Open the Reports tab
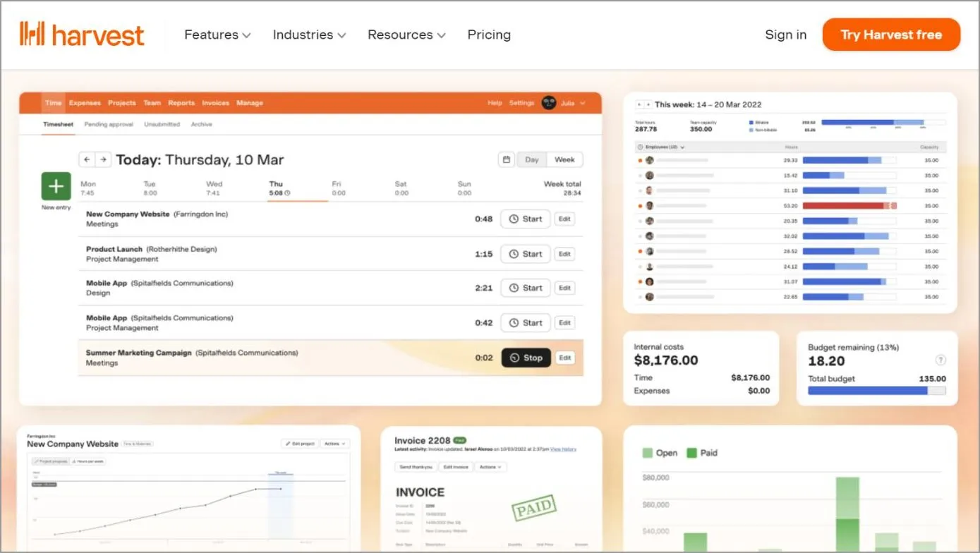Image resolution: width=980 pixels, height=553 pixels. (181, 103)
